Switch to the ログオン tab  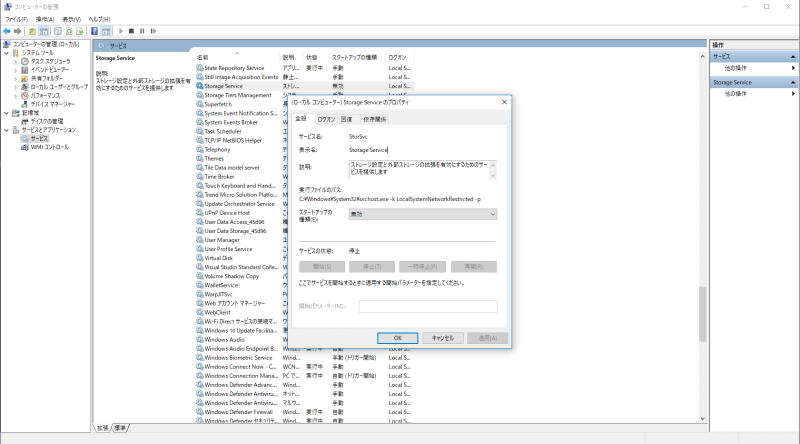point(326,119)
